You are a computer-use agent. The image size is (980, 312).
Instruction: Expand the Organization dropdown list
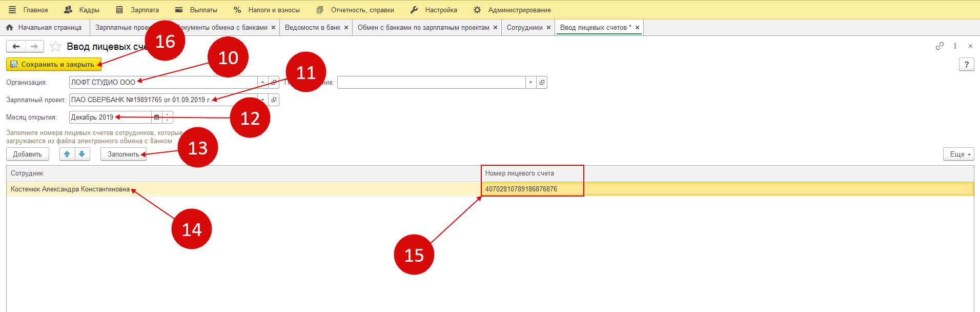click(262, 83)
